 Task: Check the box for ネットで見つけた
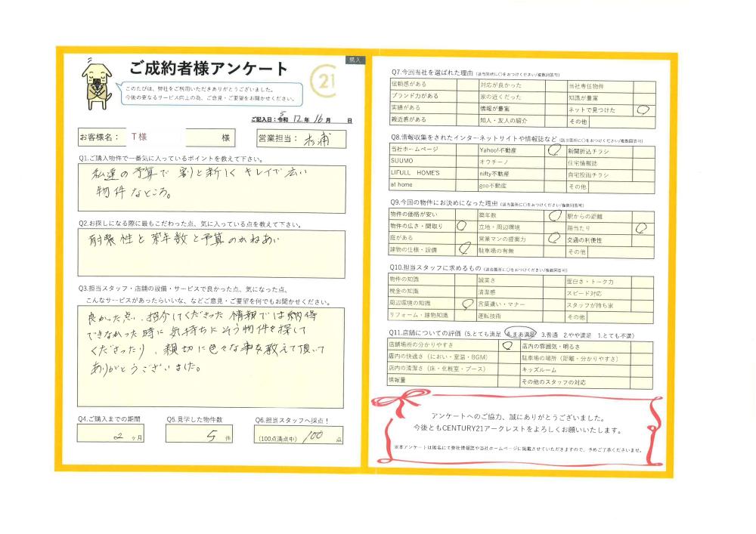coord(644,109)
